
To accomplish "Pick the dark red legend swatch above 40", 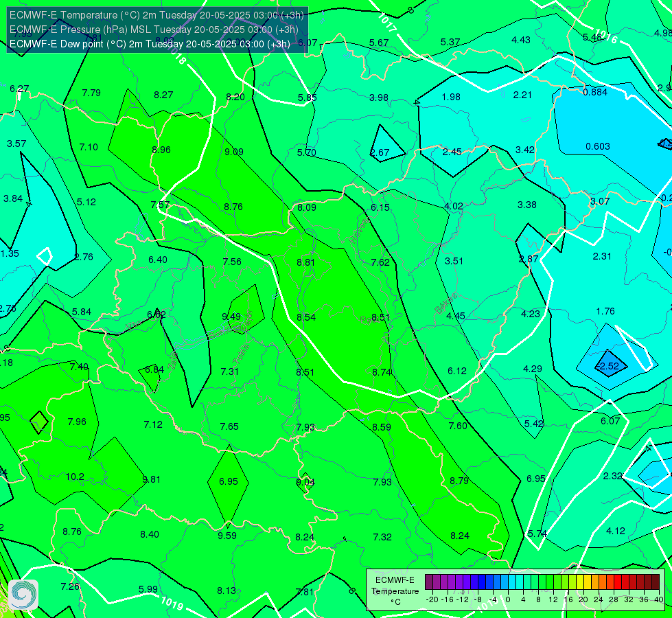I will 656,582.
